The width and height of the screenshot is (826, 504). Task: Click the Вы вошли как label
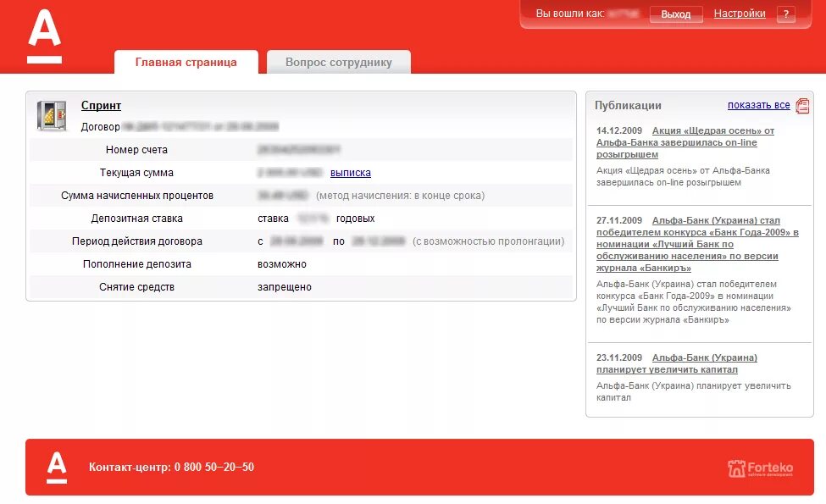tap(570, 14)
